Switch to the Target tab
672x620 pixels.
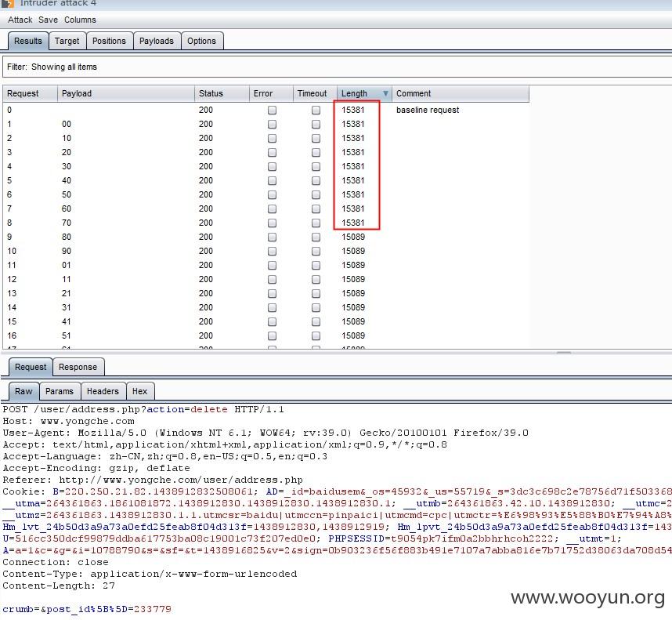point(67,41)
